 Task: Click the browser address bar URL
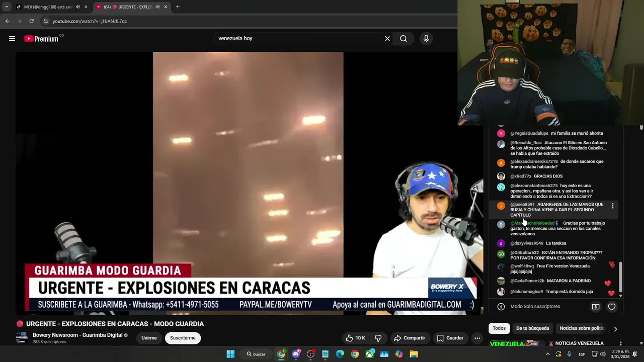pyautogui.click(x=90, y=21)
